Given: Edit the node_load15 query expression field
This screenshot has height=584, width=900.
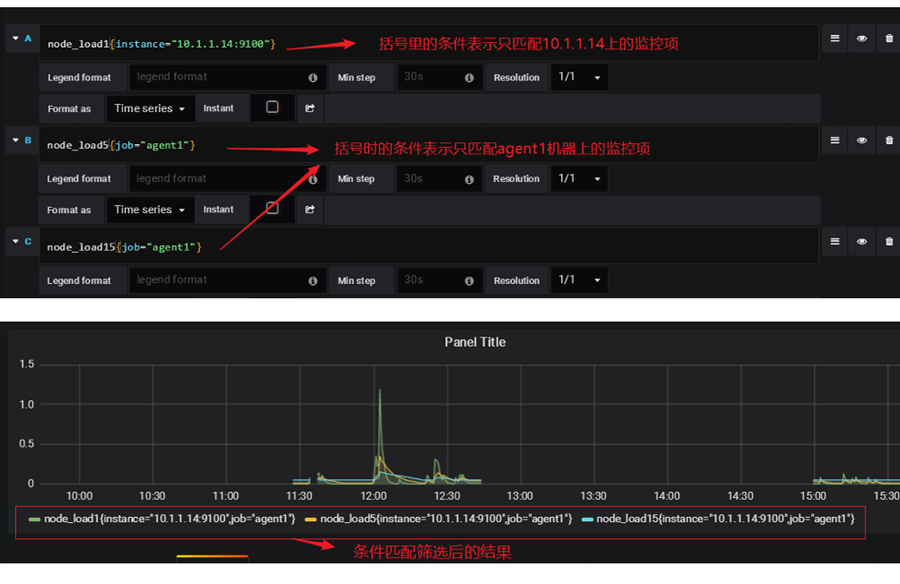Looking at the screenshot, I should [429, 246].
